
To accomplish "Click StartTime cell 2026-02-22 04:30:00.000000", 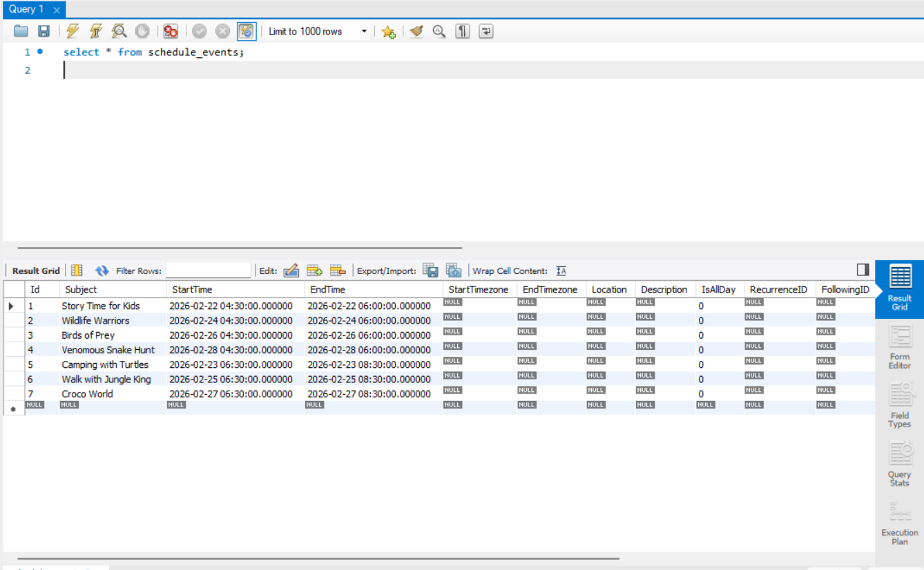I will (235, 306).
